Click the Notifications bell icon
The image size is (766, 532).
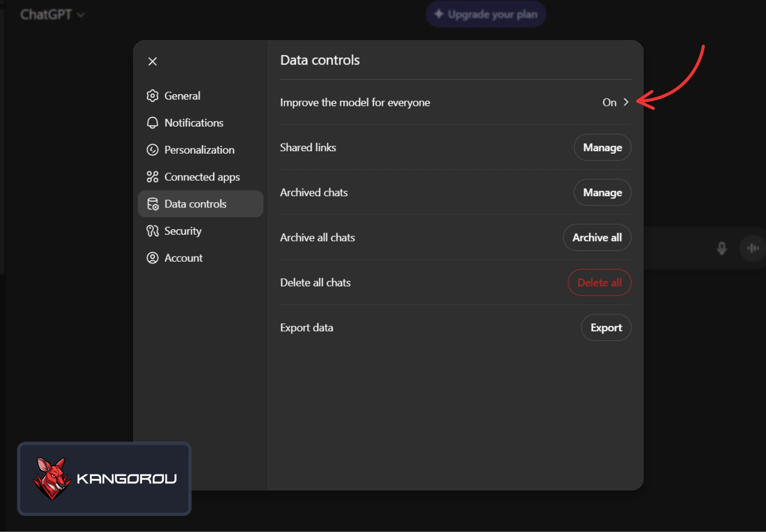153,123
